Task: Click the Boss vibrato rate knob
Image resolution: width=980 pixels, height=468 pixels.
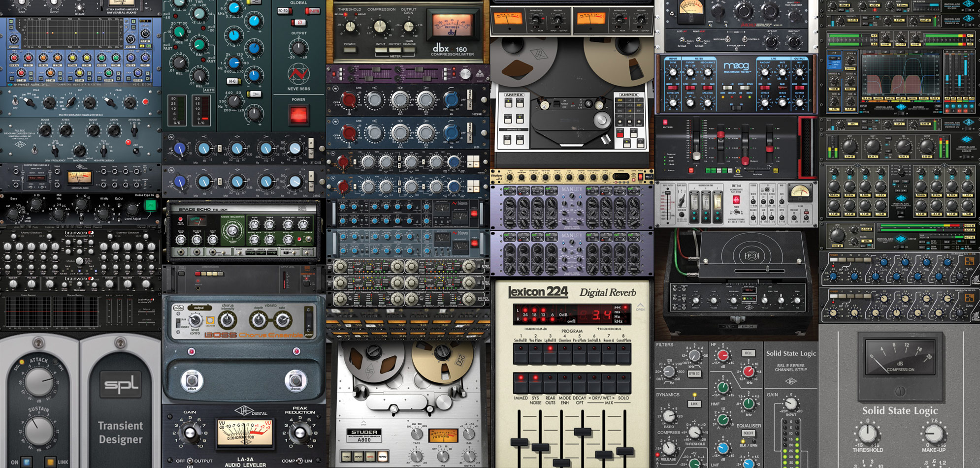Action: [283, 320]
